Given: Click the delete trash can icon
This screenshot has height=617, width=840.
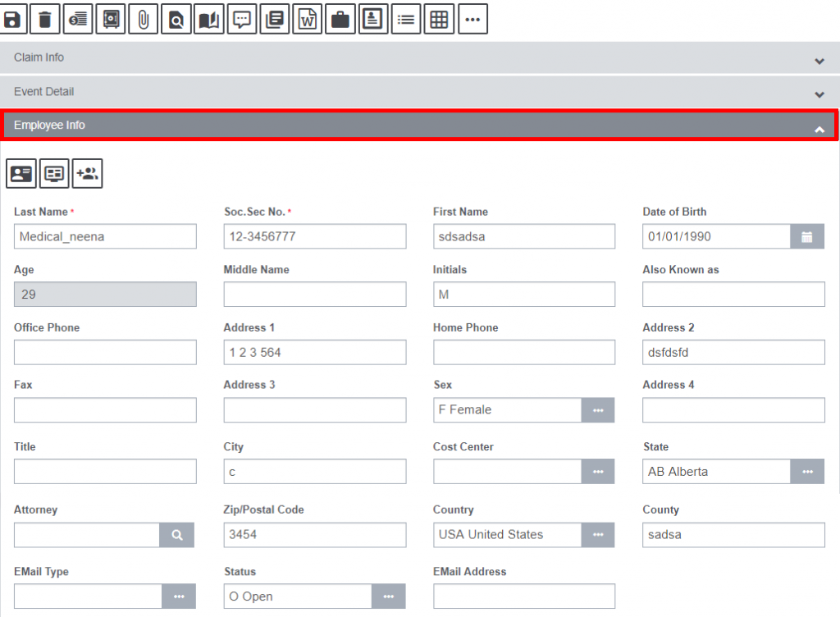Looking at the screenshot, I should [x=45, y=20].
